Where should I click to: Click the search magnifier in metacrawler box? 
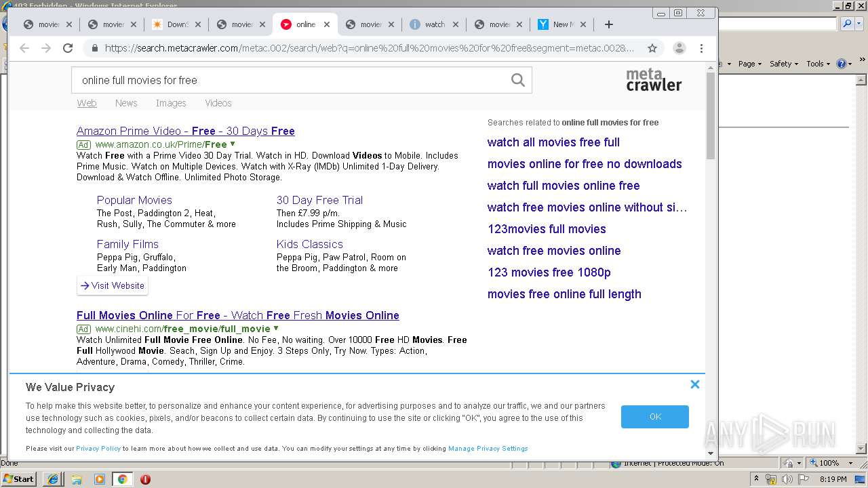click(x=518, y=80)
